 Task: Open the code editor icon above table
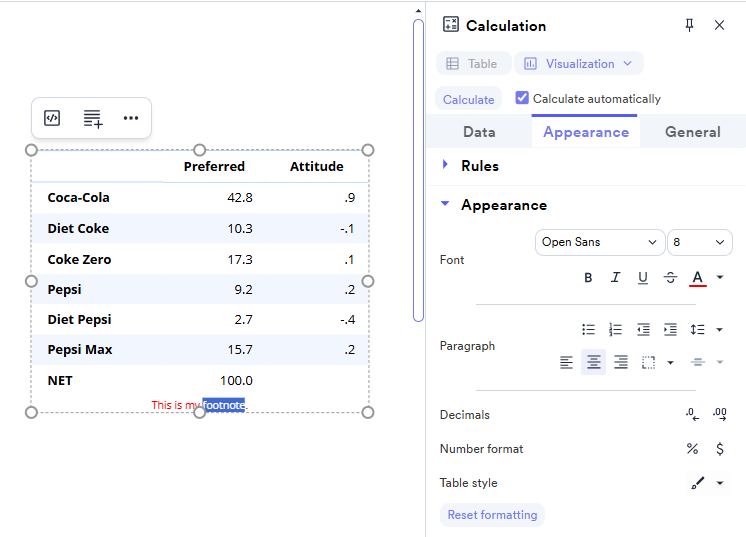coord(53,118)
